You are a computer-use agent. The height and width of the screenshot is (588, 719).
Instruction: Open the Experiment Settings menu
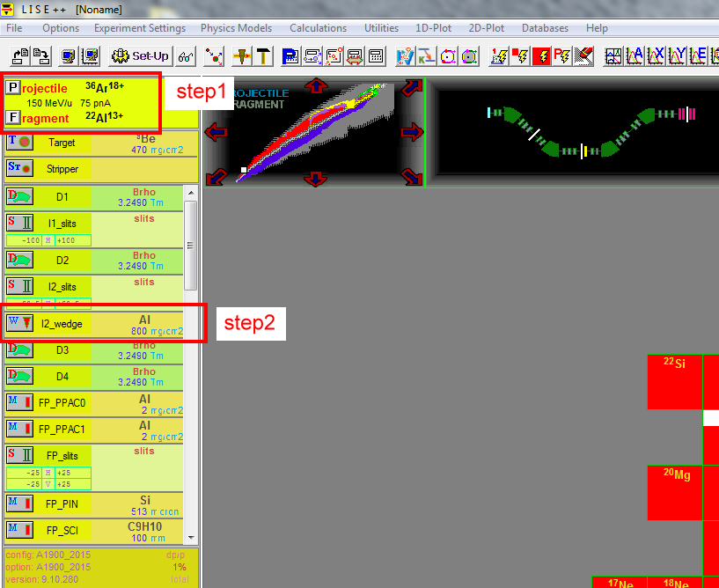tap(139, 28)
